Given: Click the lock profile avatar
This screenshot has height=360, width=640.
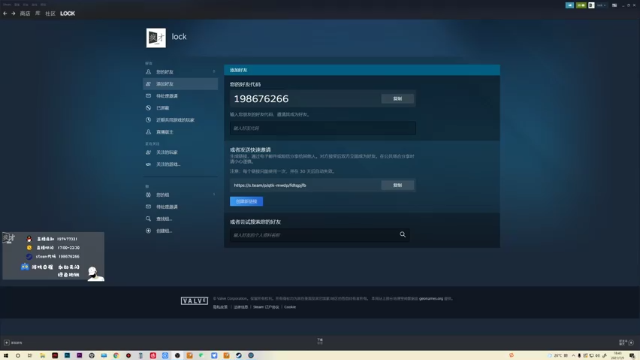Looking at the screenshot, I should [156, 38].
